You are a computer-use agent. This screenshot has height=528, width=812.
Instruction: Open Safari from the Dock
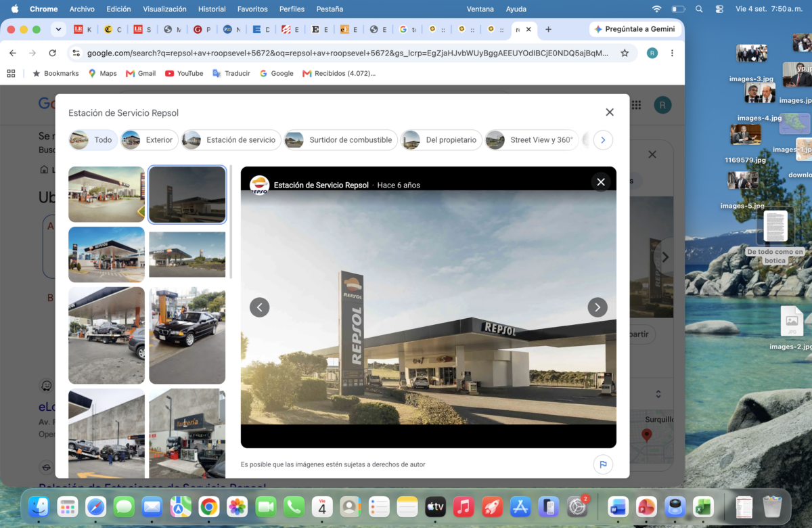tap(95, 506)
